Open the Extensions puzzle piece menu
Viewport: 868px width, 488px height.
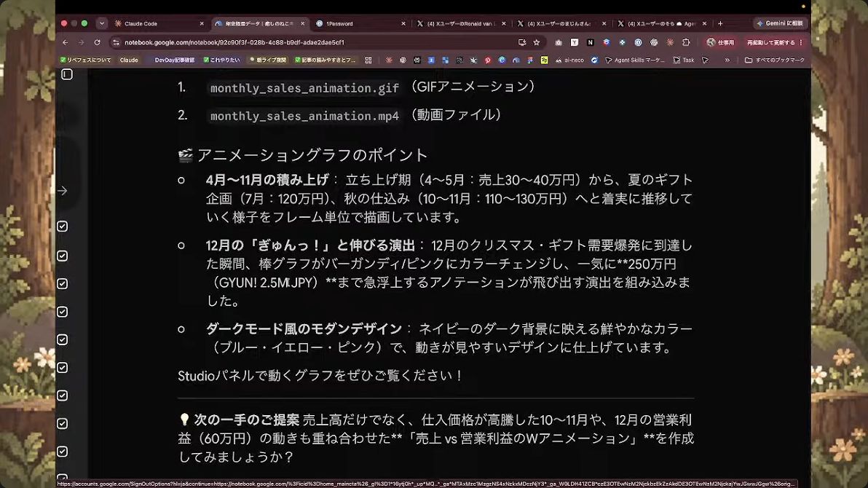tap(687, 42)
